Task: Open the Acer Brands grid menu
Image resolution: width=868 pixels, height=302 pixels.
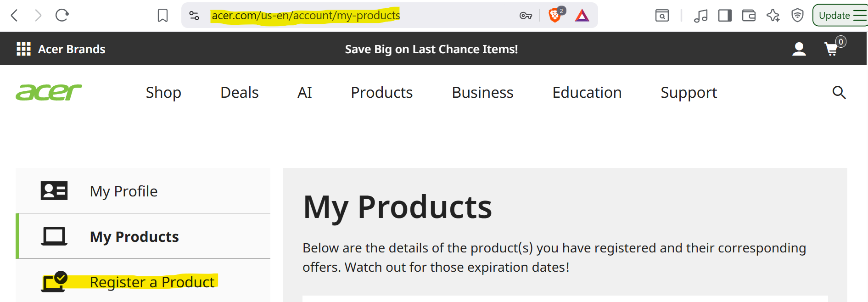Action: pos(23,49)
